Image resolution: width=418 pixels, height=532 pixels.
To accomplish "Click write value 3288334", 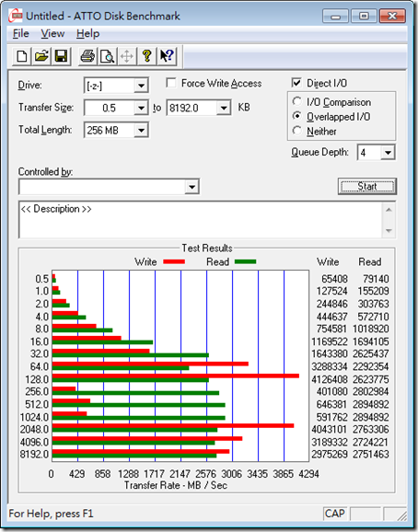I will [330, 366].
